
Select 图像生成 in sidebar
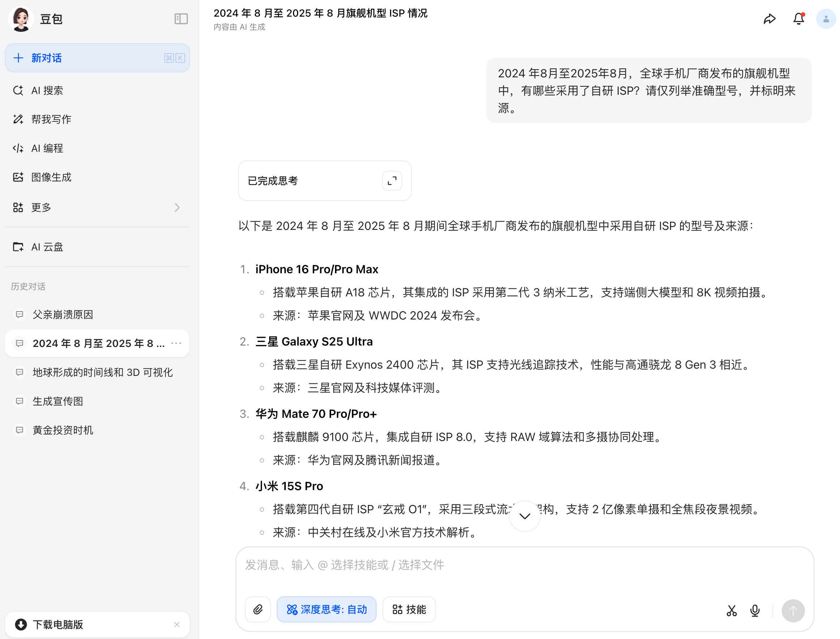coord(51,177)
